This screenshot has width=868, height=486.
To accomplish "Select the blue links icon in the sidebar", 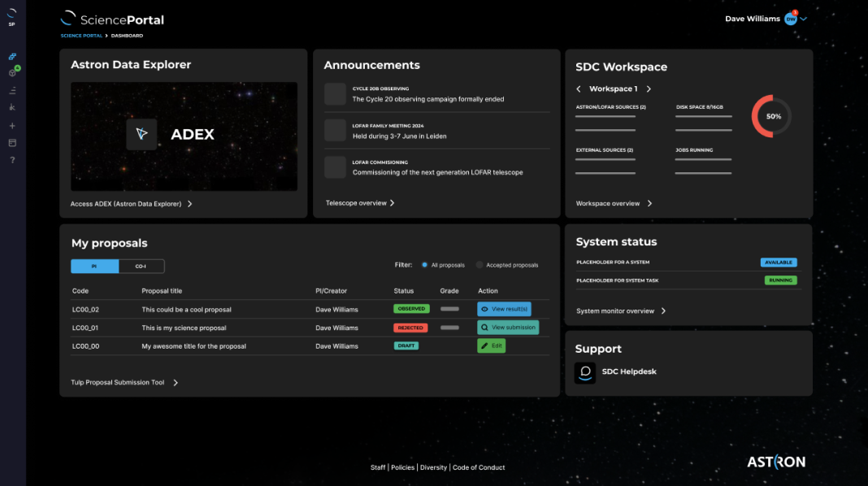I will point(11,56).
